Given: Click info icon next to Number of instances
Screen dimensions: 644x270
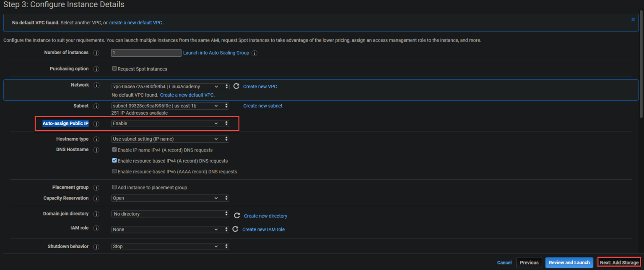Looking at the screenshot, I should tap(96, 53).
